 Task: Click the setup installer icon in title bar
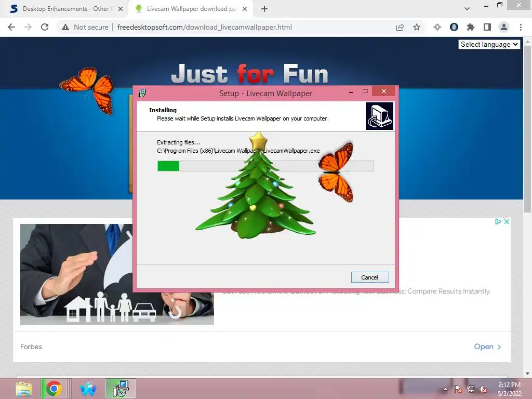(142, 93)
